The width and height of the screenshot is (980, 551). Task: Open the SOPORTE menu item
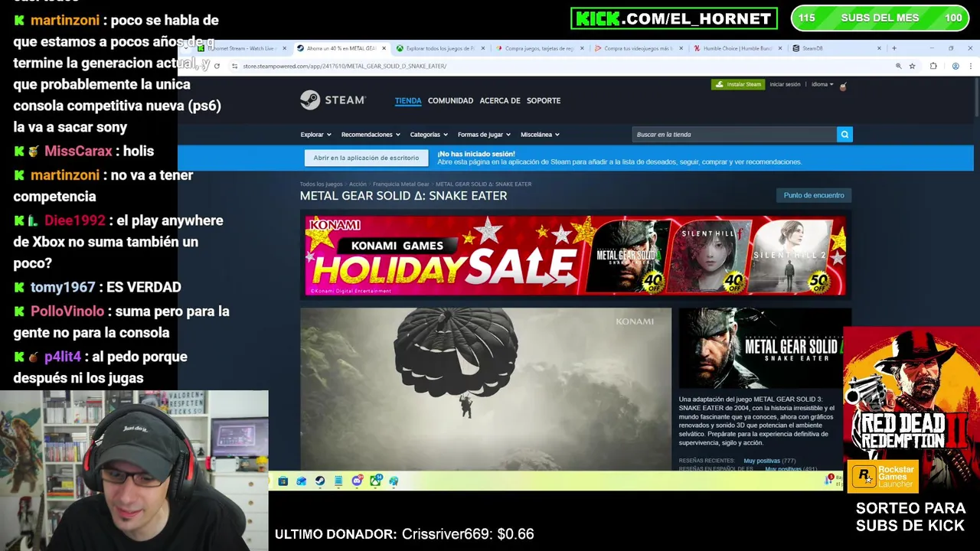pyautogui.click(x=544, y=100)
